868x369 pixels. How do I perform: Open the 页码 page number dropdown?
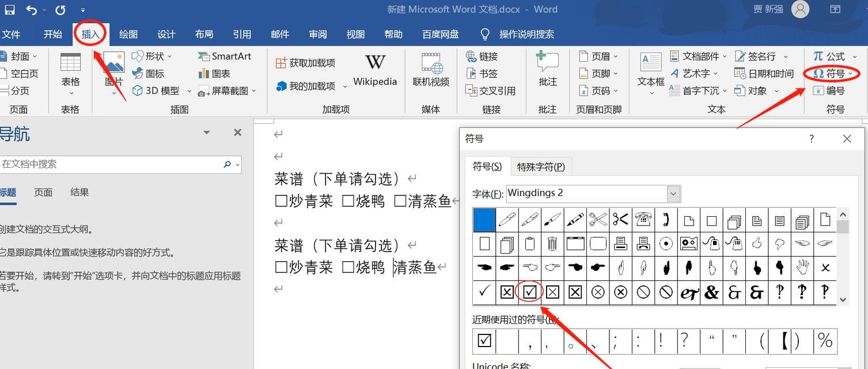pyautogui.click(x=598, y=91)
